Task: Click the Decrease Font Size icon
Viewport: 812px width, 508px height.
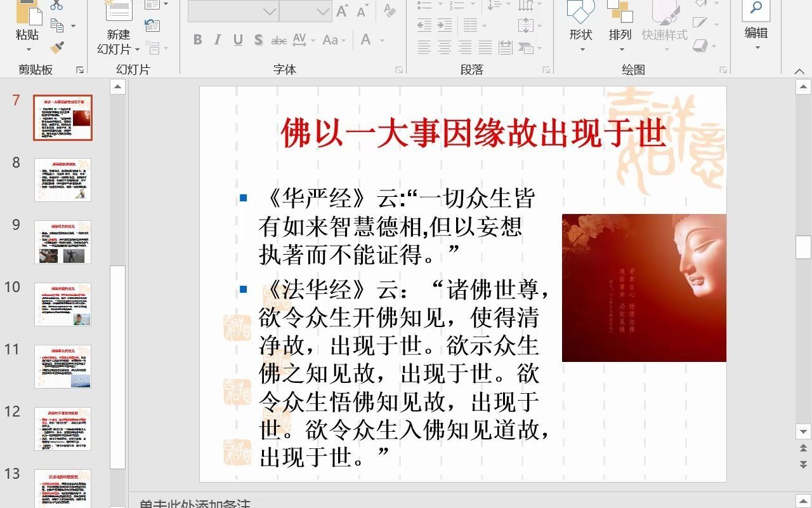Action: point(363,11)
